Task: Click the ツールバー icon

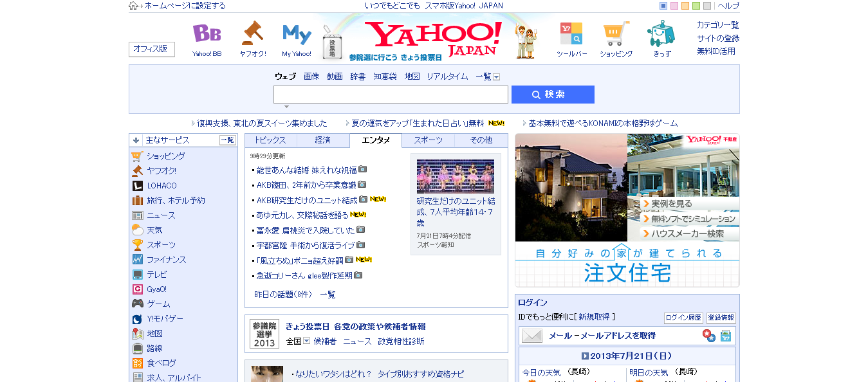Action: pos(571,33)
